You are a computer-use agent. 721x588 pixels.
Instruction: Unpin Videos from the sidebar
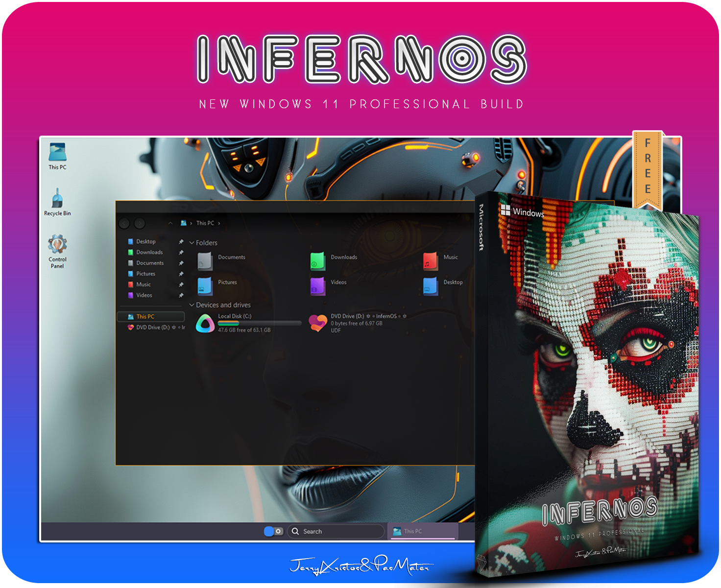pos(181,296)
